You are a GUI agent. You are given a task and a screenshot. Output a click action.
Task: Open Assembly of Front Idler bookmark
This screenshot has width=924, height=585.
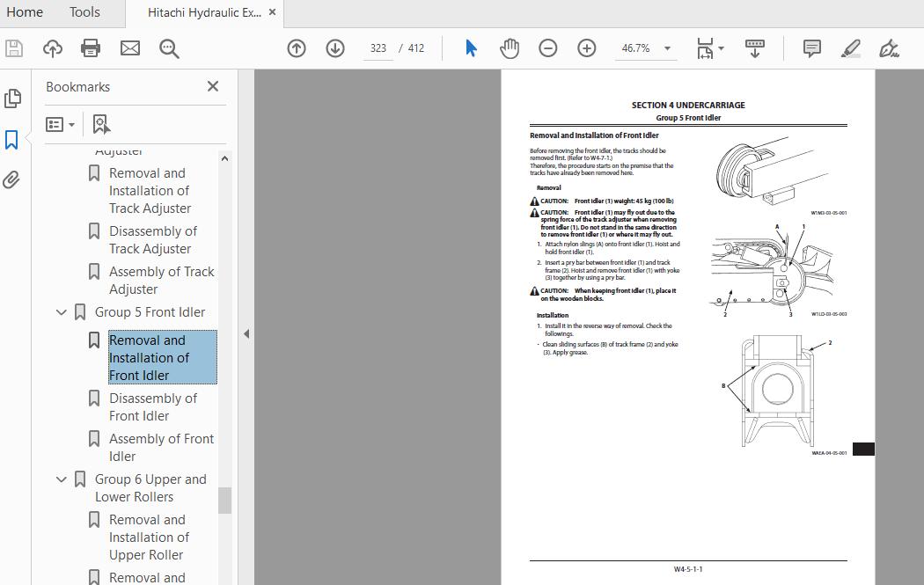click(x=161, y=448)
